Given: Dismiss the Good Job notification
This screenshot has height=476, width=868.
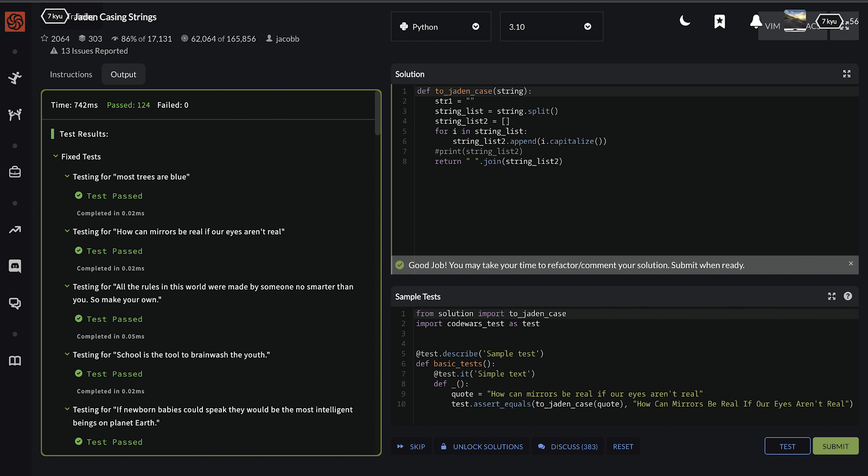Looking at the screenshot, I should click(851, 263).
